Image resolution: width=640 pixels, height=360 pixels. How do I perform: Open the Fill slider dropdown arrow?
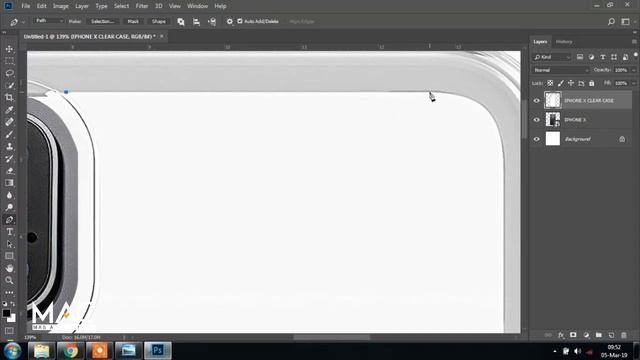633,83
